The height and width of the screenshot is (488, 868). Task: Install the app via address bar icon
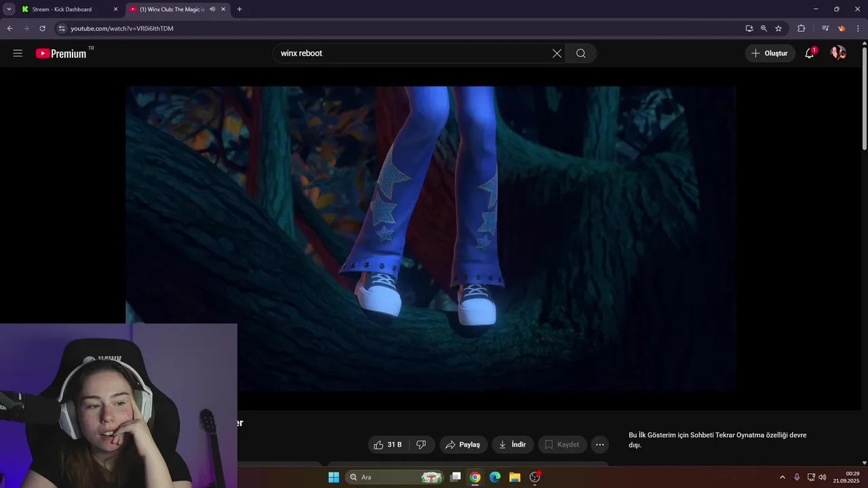pyautogui.click(x=749, y=28)
